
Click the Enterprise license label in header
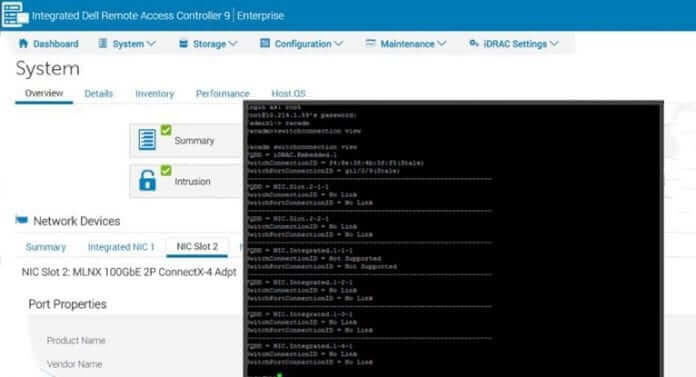[x=260, y=16]
